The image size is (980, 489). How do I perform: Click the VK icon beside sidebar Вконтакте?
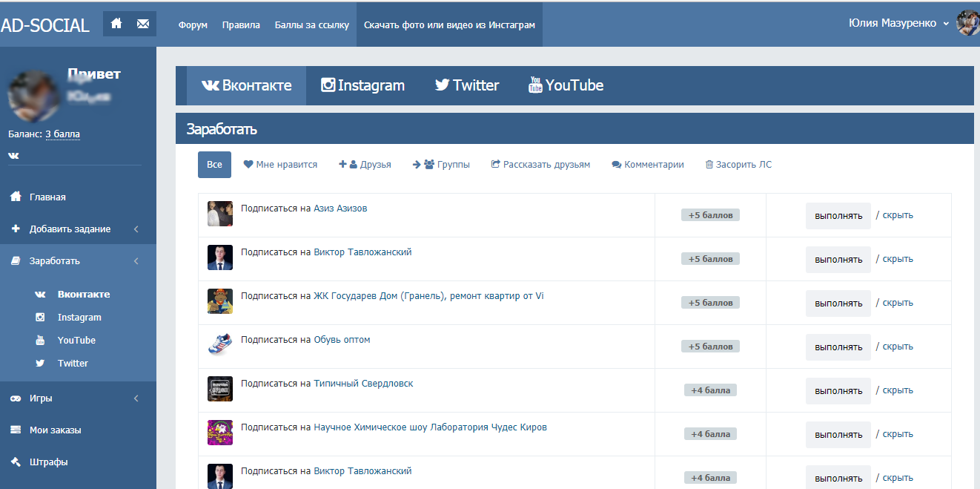(x=40, y=295)
